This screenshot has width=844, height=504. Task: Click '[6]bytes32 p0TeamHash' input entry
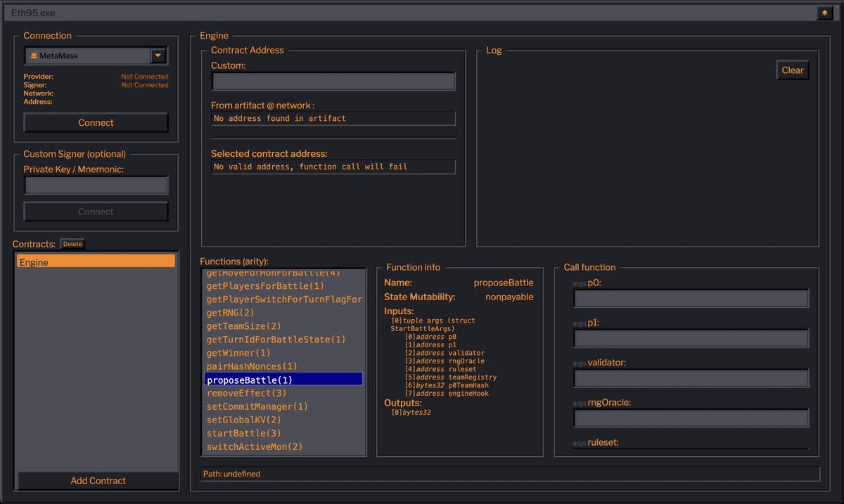447,385
